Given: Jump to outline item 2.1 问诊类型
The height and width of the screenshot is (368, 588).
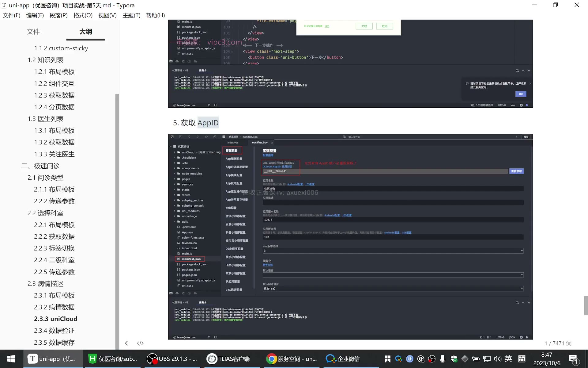Looking at the screenshot, I should (x=46, y=178).
